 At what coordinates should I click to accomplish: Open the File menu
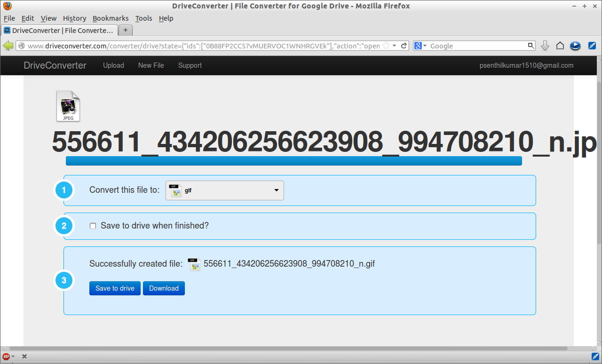tap(9, 18)
